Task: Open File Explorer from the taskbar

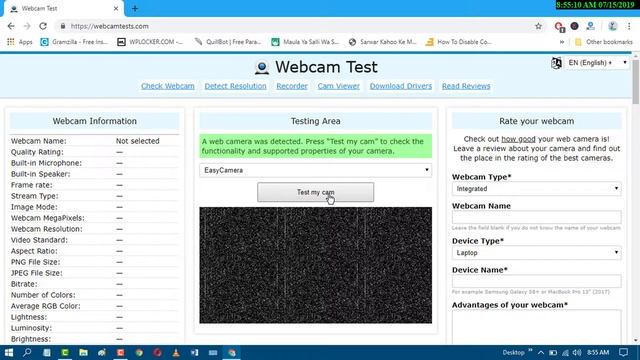Action: (x=83, y=353)
